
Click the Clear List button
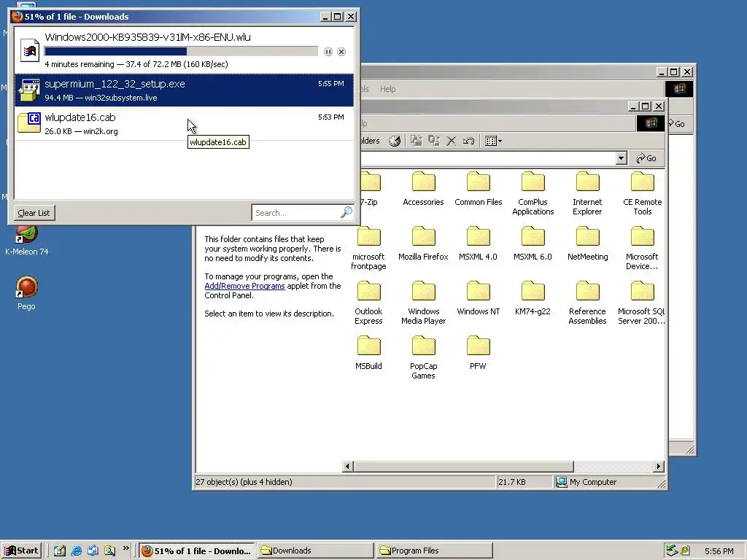pyautogui.click(x=34, y=213)
